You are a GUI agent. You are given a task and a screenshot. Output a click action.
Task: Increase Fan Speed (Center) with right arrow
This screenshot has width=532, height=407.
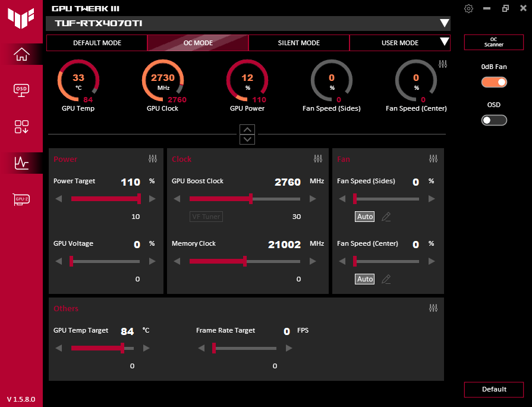tap(432, 261)
